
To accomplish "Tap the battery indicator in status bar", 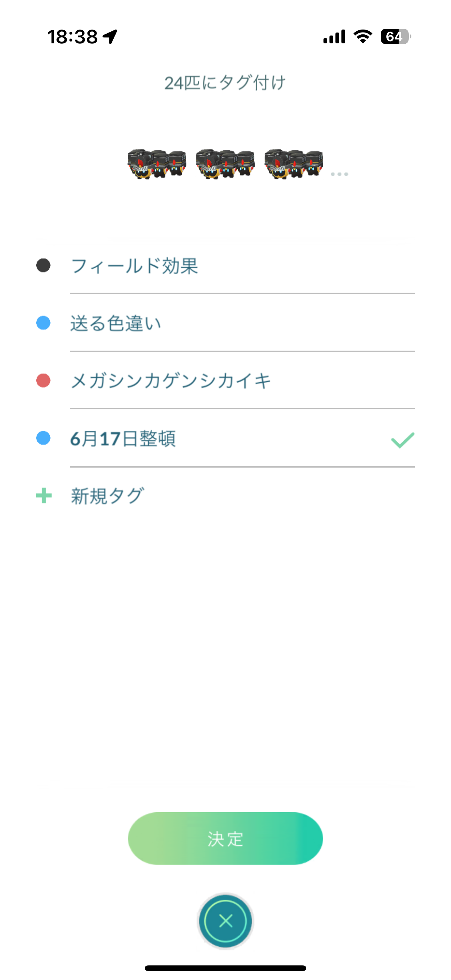I will coord(395,37).
